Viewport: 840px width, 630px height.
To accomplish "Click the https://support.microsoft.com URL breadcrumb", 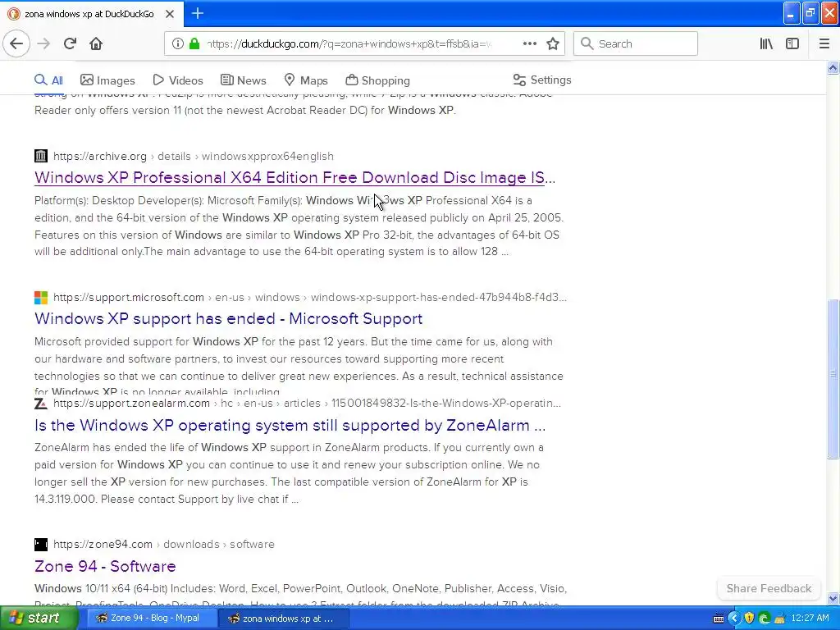I will [x=129, y=297].
